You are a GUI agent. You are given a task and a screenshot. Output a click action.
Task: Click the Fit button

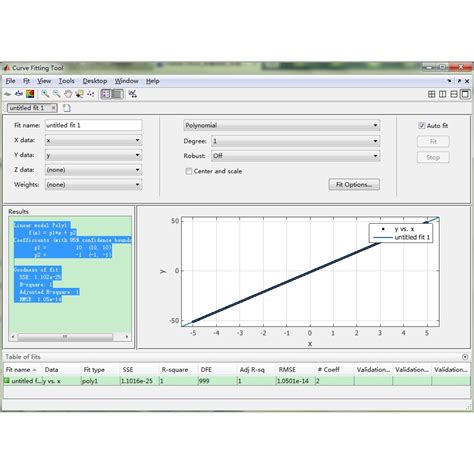click(433, 141)
